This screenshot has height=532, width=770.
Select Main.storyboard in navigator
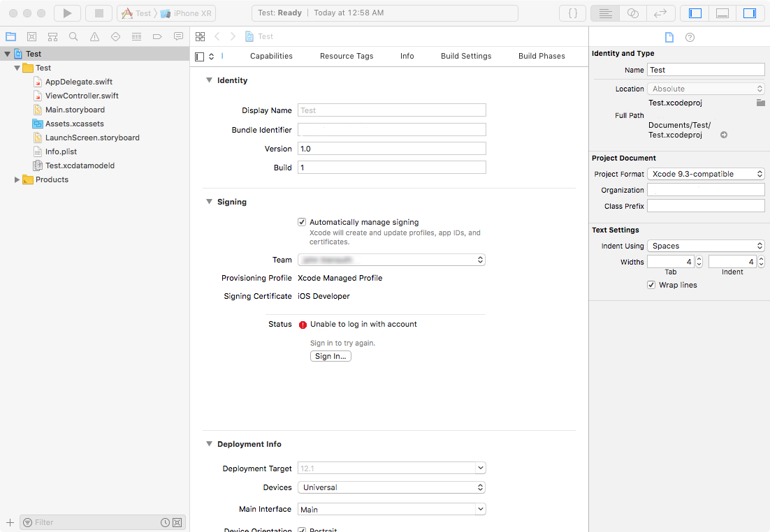coord(75,110)
